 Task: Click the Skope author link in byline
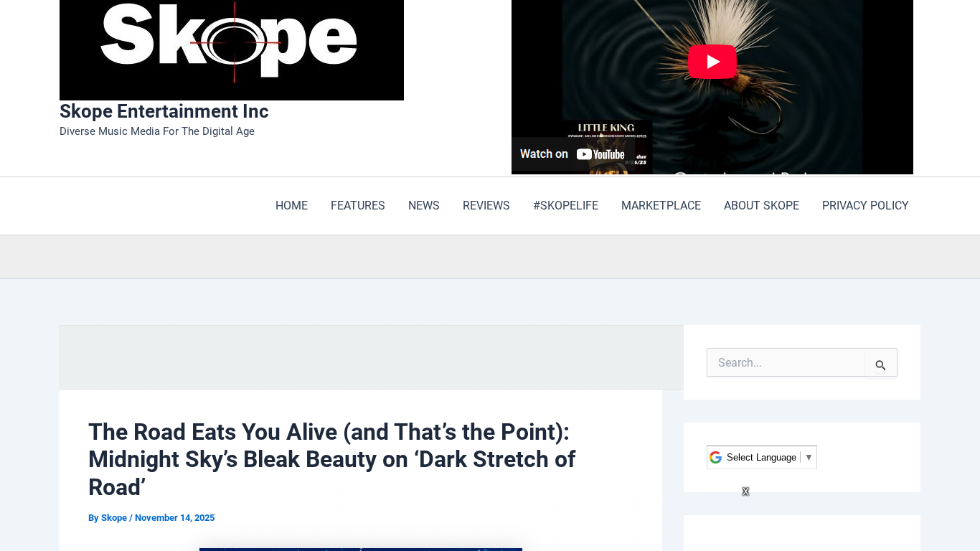point(114,518)
